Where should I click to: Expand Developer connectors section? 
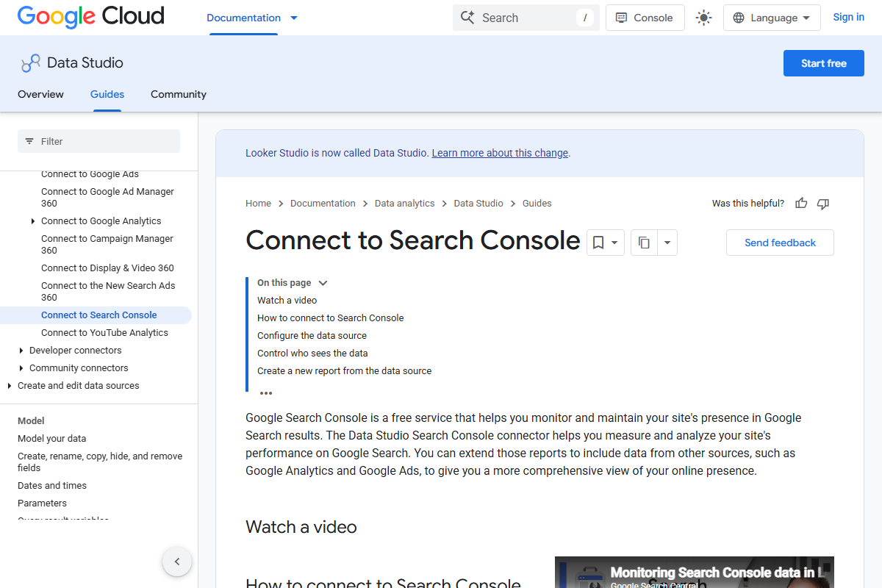coord(21,351)
